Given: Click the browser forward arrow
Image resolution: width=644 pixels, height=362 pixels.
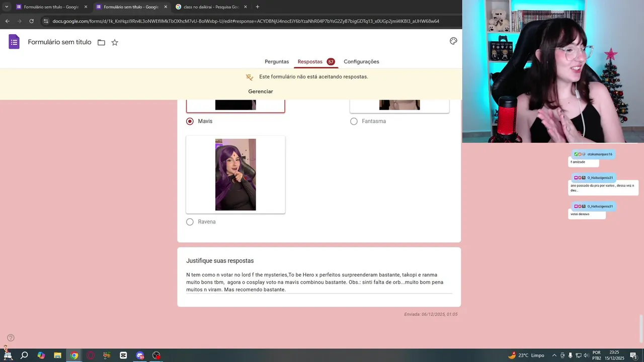Looking at the screenshot, I should [19, 21].
